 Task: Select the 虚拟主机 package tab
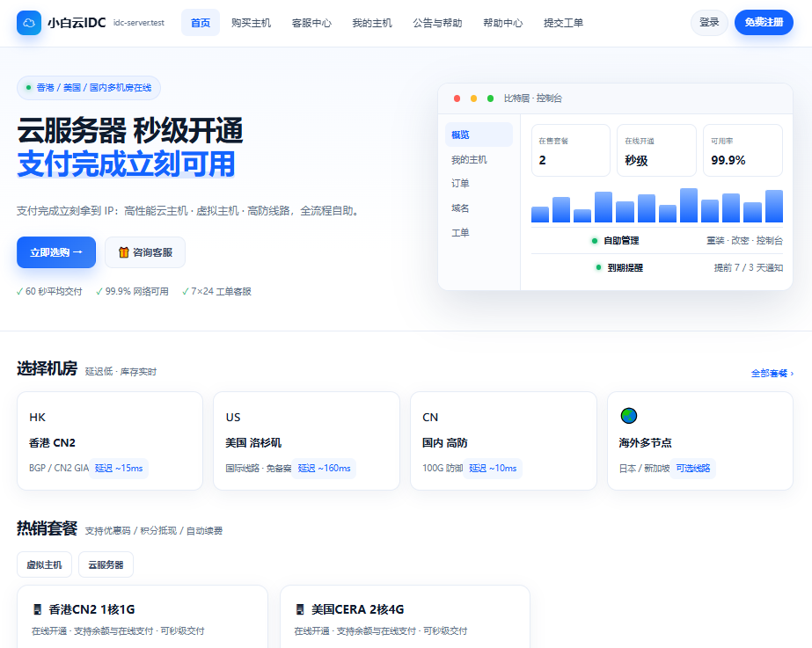tap(45, 564)
